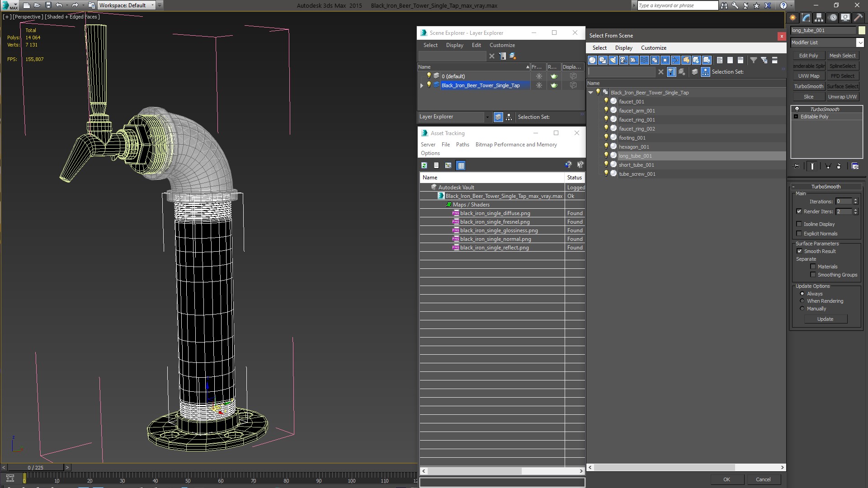Toggle Display Geometry sphere filter icon

[592, 60]
